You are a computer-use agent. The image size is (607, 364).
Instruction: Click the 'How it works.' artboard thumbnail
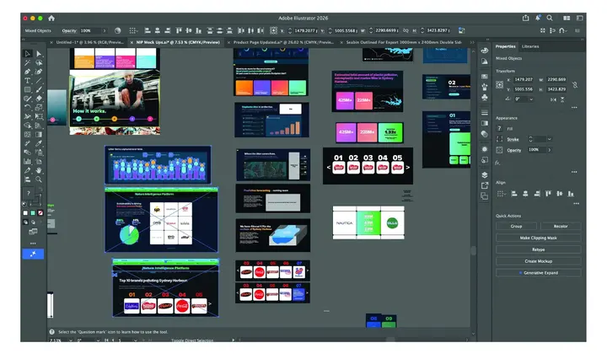pos(115,99)
